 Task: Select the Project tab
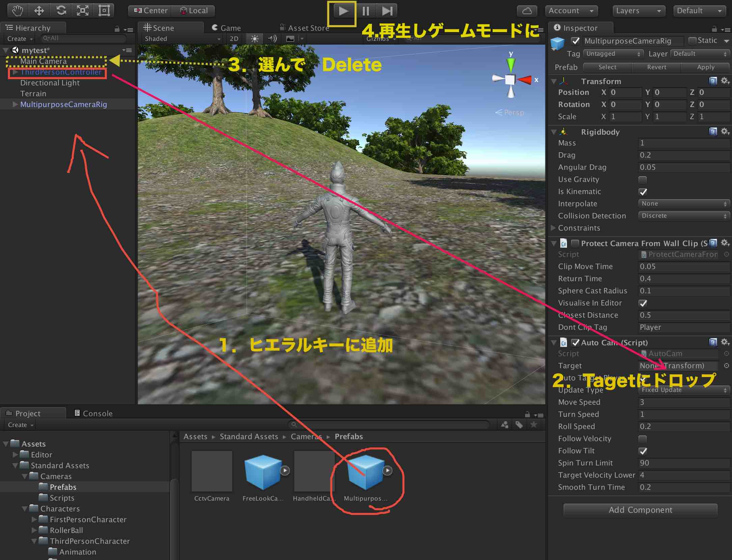[x=33, y=414]
